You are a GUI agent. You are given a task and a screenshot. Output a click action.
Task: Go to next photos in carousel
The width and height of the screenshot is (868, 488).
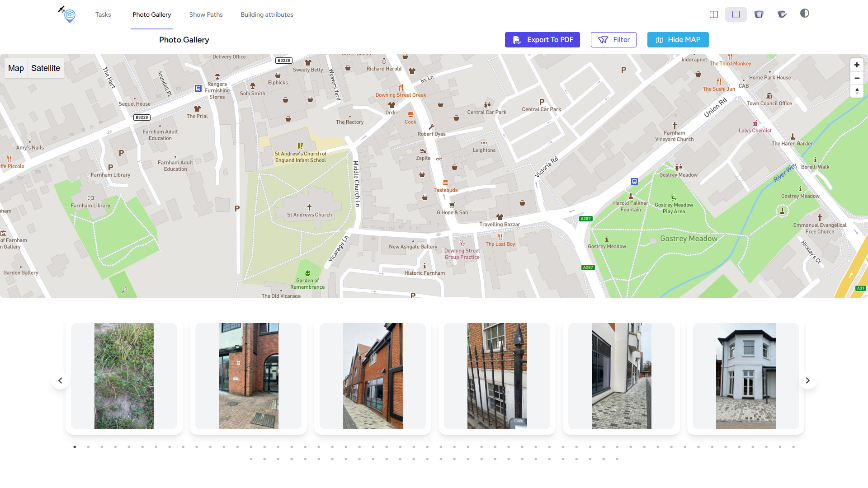[808, 380]
